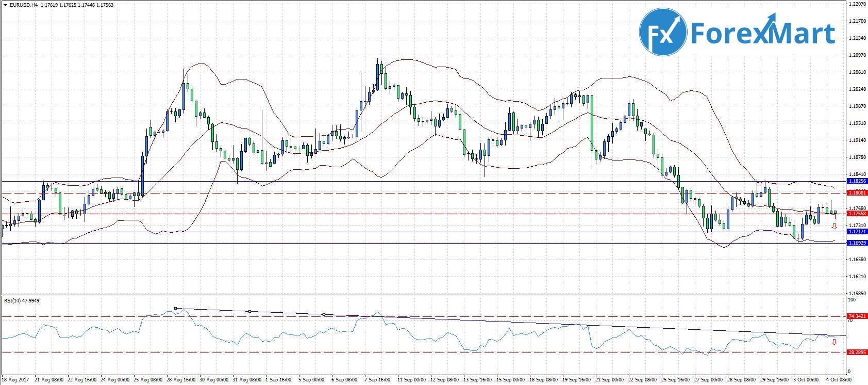The height and width of the screenshot is (385, 868).
Task: Click the ForexMart brand name text
Action: [x=762, y=34]
